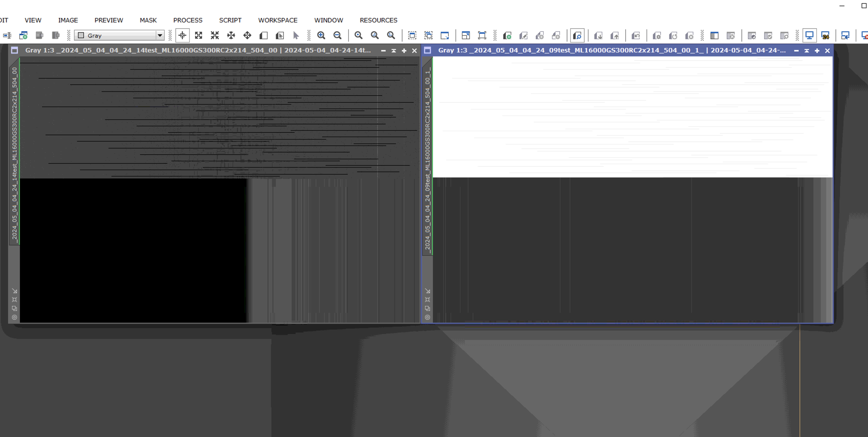Viewport: 868px width, 437px height.
Task: Open the WORKSPACE menu
Action: pyautogui.click(x=278, y=20)
